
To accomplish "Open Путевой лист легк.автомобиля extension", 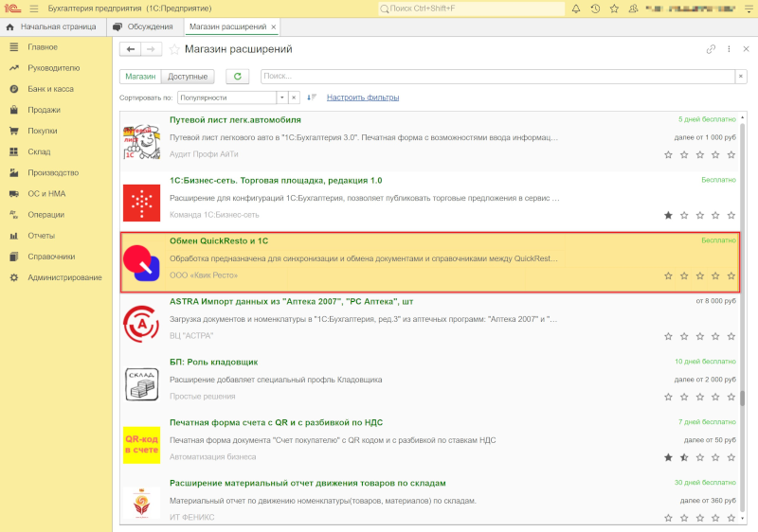I will tap(235, 119).
